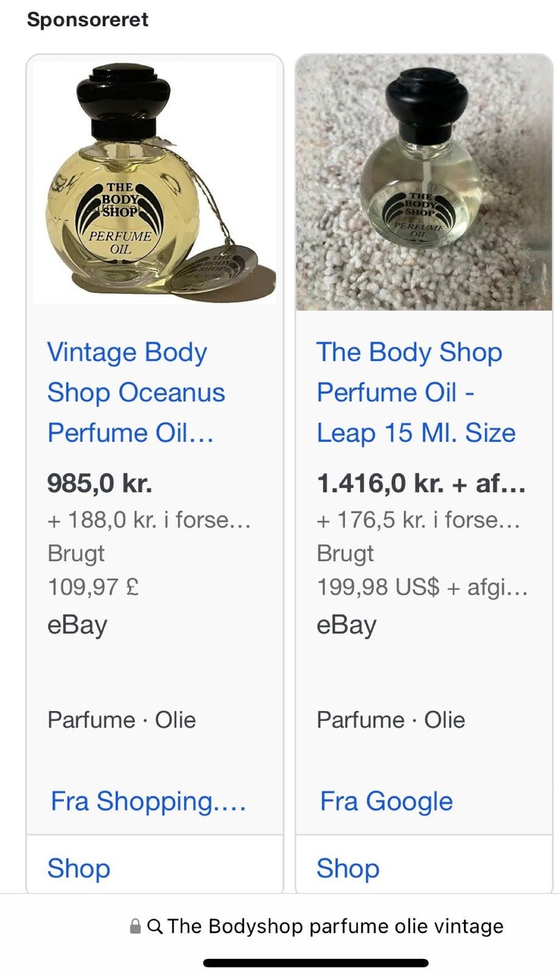The image size is (560, 974).
Task: Tap the lock icon in the address bar
Action: 135,927
